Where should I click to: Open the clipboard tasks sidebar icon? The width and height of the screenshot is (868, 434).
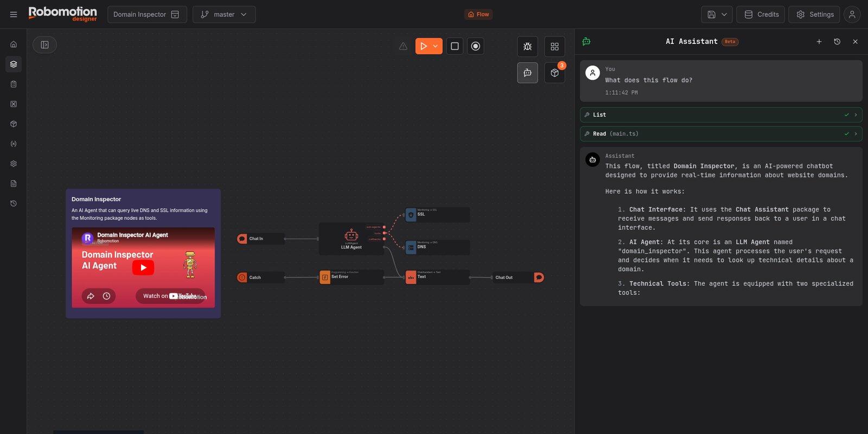14,84
